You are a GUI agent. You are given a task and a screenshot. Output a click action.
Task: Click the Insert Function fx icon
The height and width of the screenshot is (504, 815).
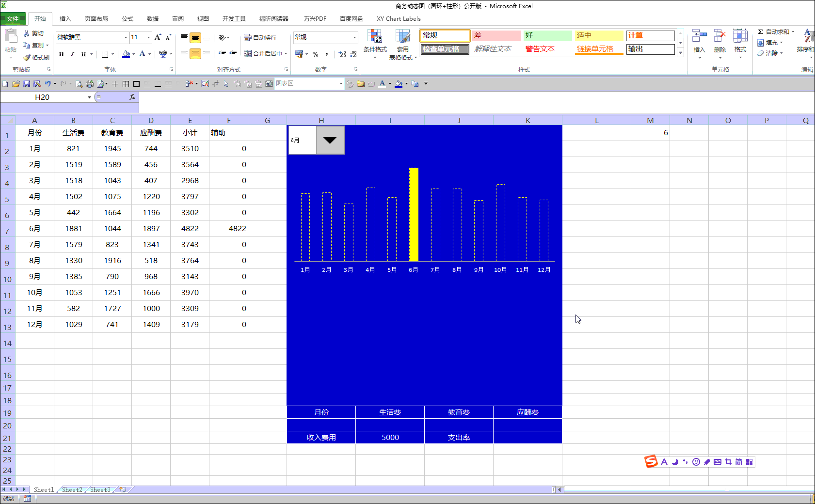click(x=132, y=97)
